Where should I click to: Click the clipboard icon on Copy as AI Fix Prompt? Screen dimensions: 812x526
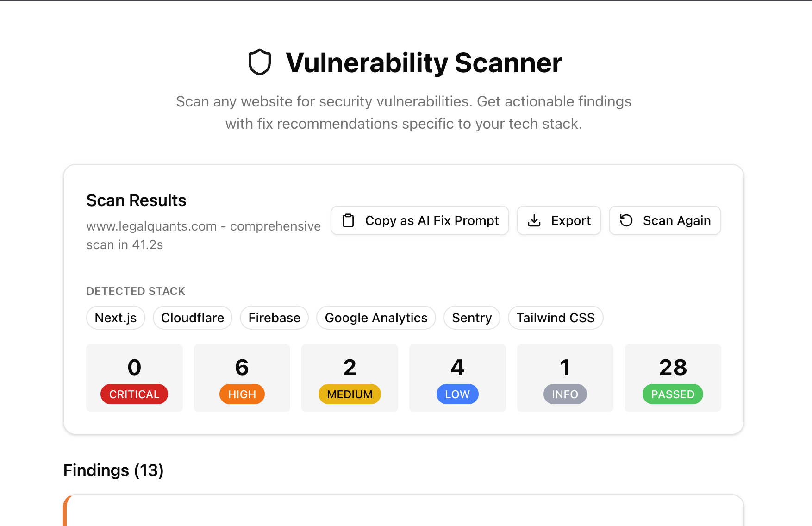[x=348, y=220]
